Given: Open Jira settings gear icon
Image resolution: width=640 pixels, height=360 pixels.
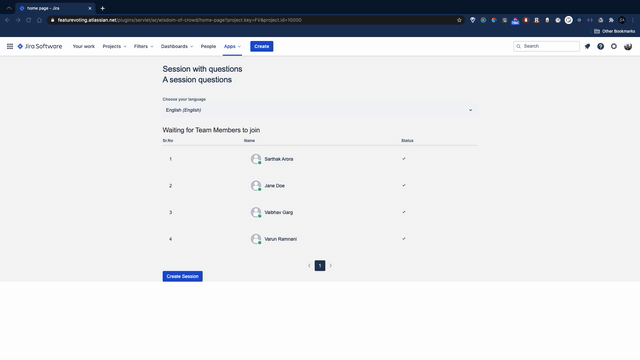Looking at the screenshot, I should coord(614,47).
